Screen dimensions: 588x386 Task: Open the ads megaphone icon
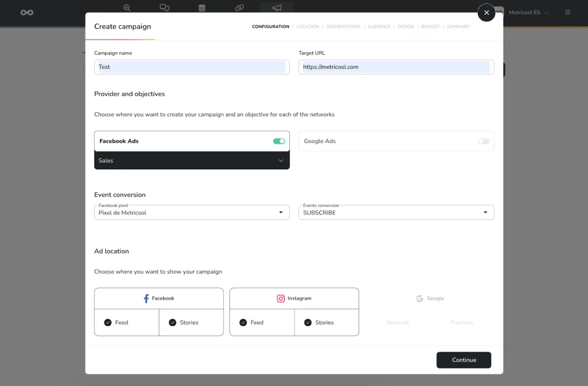coord(277,7)
